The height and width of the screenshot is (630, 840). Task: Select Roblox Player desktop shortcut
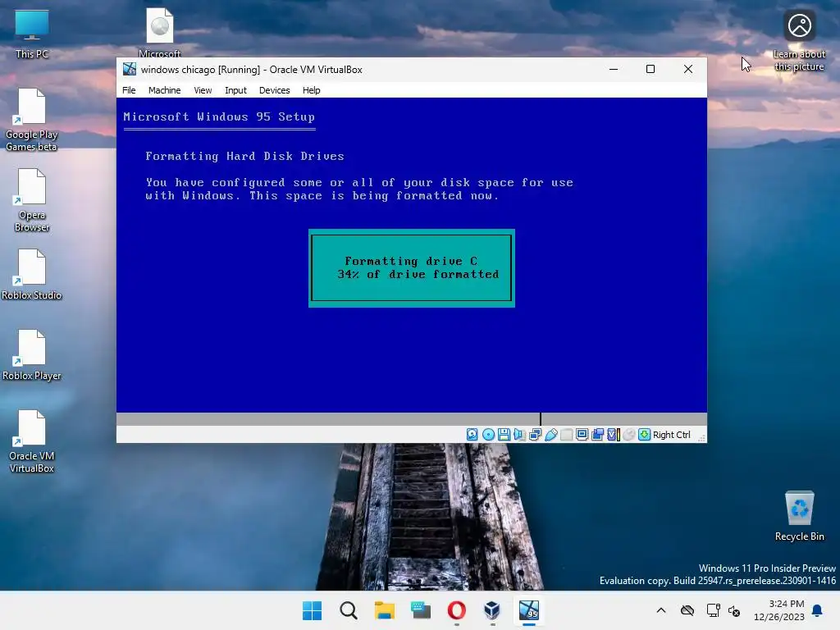pyautogui.click(x=32, y=354)
